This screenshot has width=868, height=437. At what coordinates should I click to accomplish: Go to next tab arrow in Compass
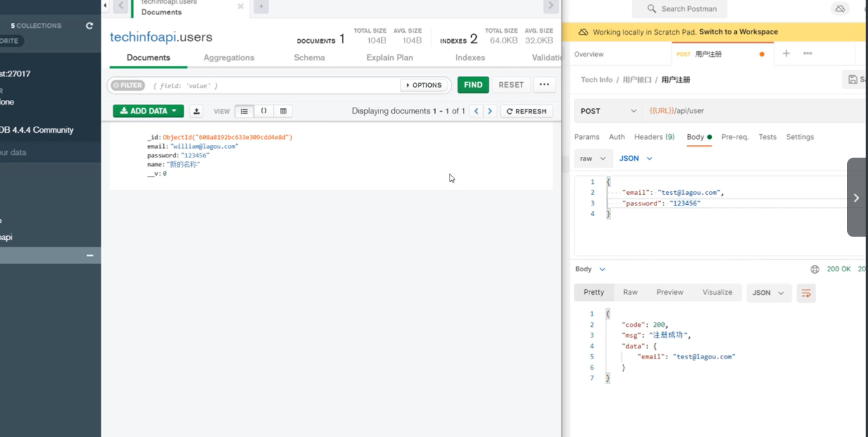click(x=550, y=6)
